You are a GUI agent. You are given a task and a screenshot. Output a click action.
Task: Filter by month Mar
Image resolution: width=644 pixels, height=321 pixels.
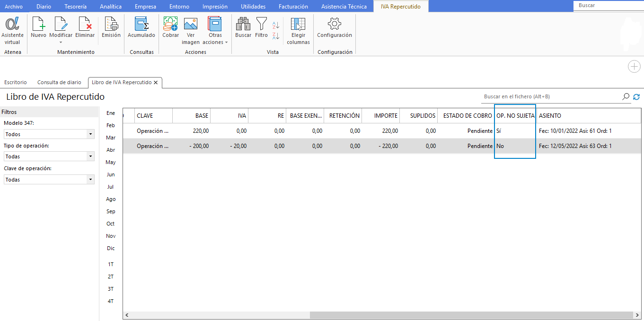click(111, 138)
